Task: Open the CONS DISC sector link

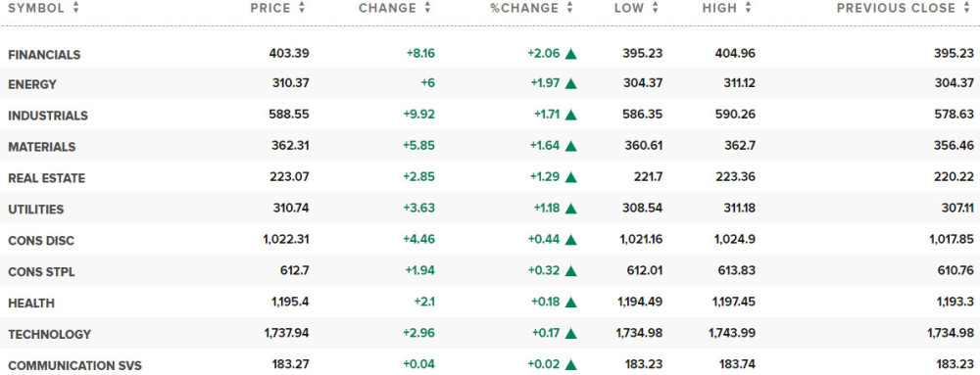Action: [x=40, y=241]
